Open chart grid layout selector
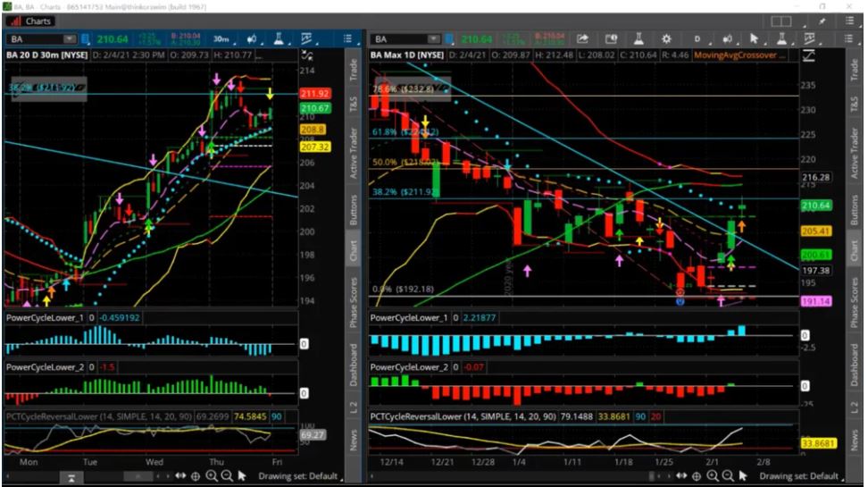 coord(781,21)
